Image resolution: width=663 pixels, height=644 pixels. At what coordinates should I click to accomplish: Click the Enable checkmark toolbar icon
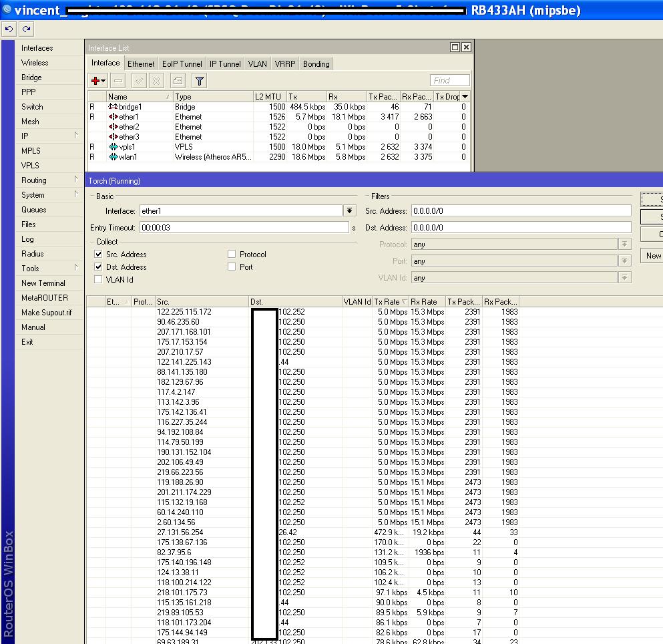pos(139,81)
